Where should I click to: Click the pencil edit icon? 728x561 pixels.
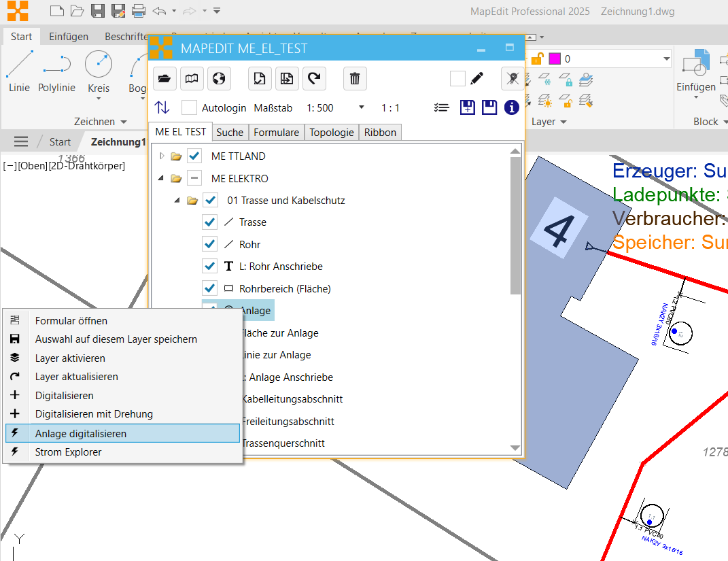click(x=476, y=78)
